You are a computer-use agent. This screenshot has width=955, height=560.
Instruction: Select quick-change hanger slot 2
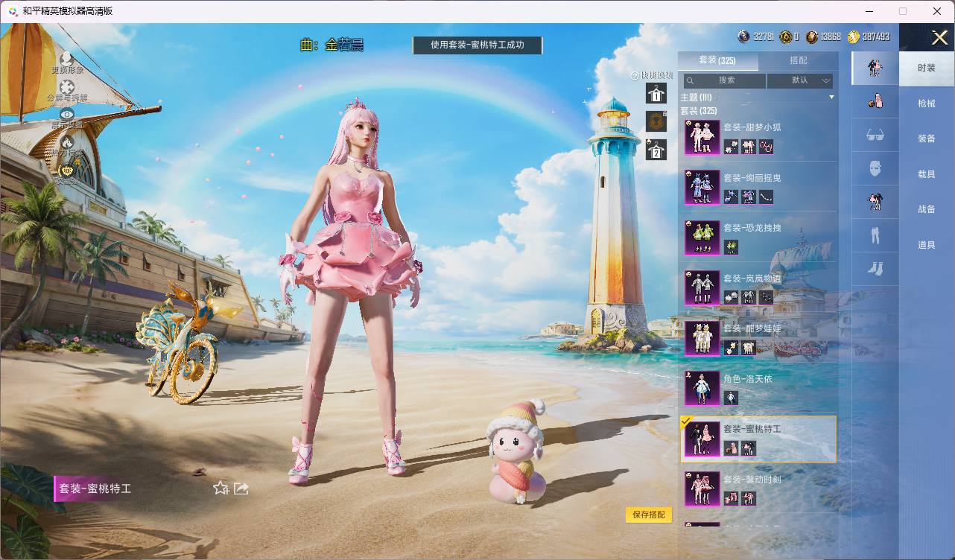[656, 149]
